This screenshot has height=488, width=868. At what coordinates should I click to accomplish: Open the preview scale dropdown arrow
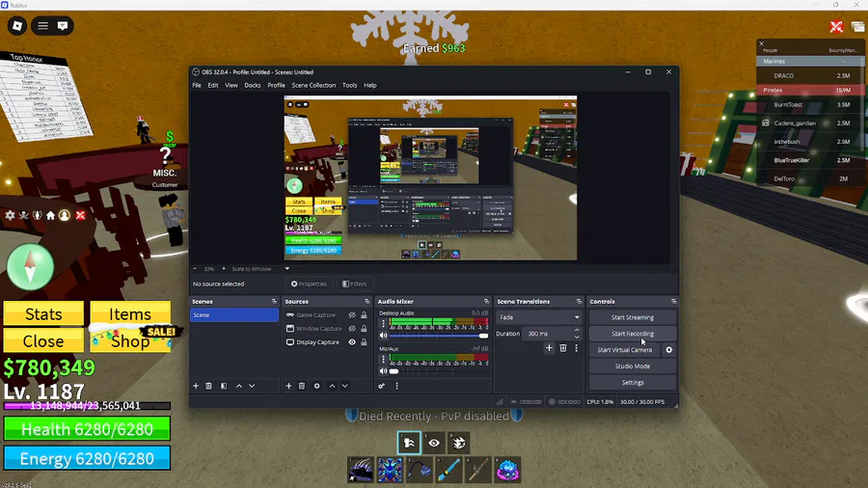pos(287,269)
